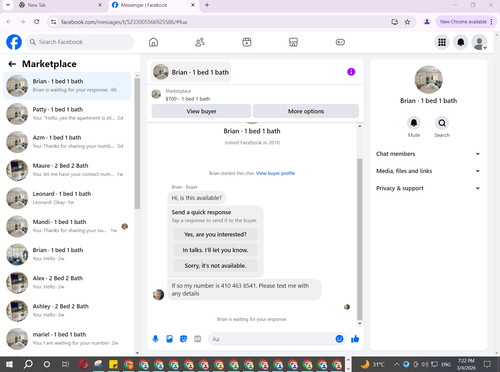Open the More options button

coord(306,111)
